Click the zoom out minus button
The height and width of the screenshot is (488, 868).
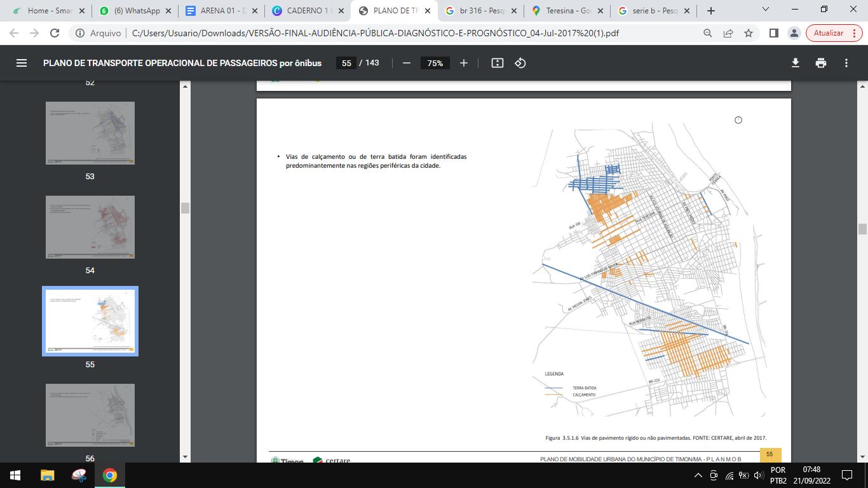point(407,63)
